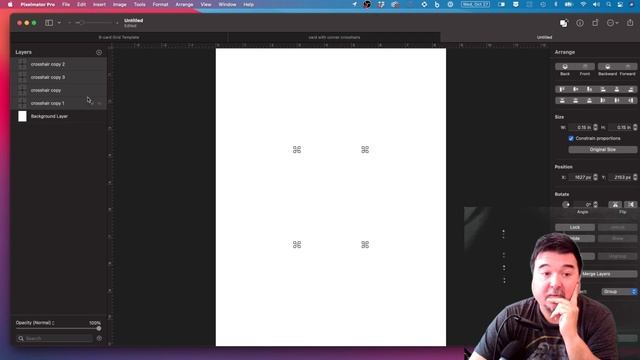This screenshot has width=640, height=360.
Task: Select the crosshair copy 3 layer
Action: (x=59, y=77)
